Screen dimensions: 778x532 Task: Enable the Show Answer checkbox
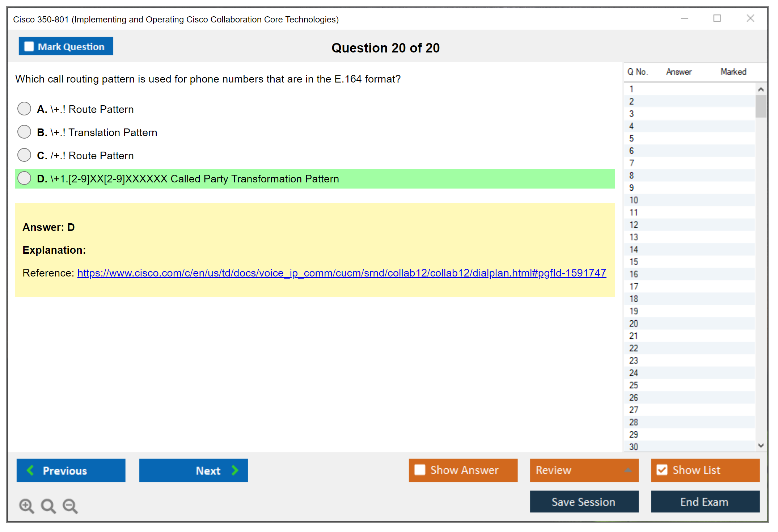tap(420, 470)
